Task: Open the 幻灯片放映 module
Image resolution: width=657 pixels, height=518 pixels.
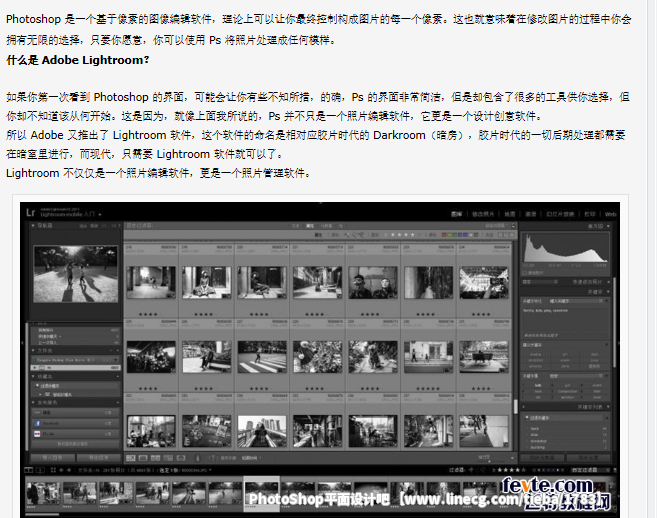Action: 560,214
